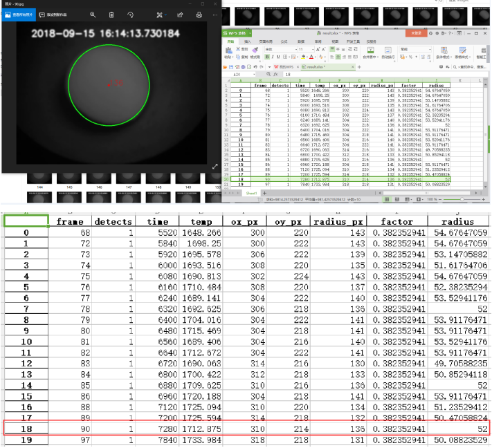
Task: Open the font color dropdown arrow
Action: 316,57
